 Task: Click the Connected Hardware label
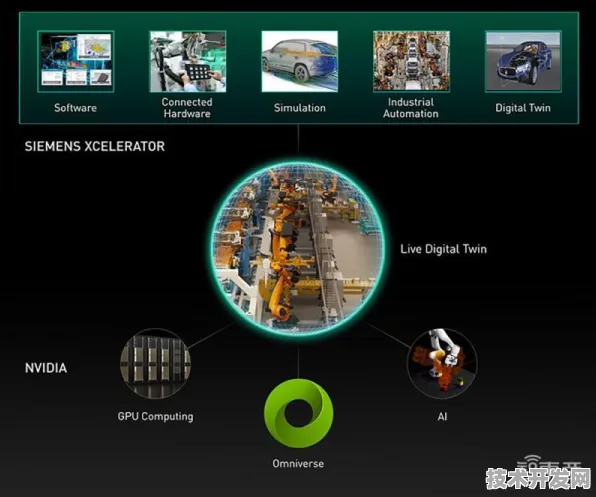[187, 108]
